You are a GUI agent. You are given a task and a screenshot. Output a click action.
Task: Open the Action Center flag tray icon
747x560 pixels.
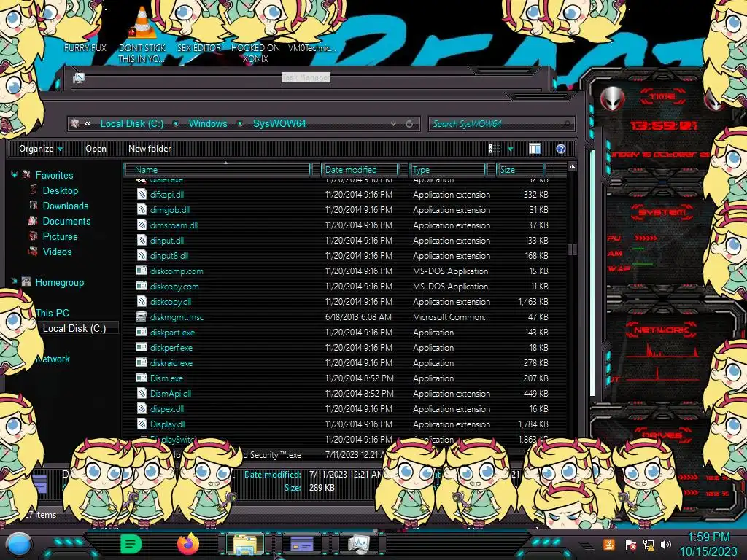631,544
